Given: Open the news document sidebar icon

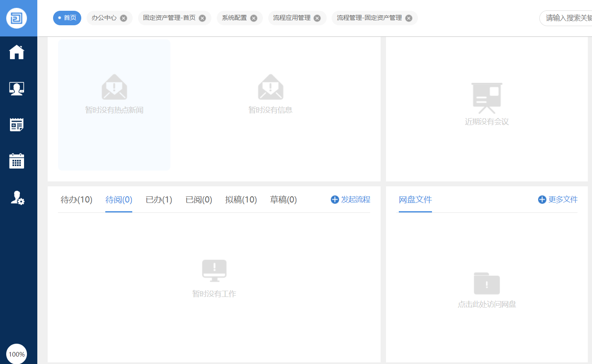Looking at the screenshot, I should [17, 125].
